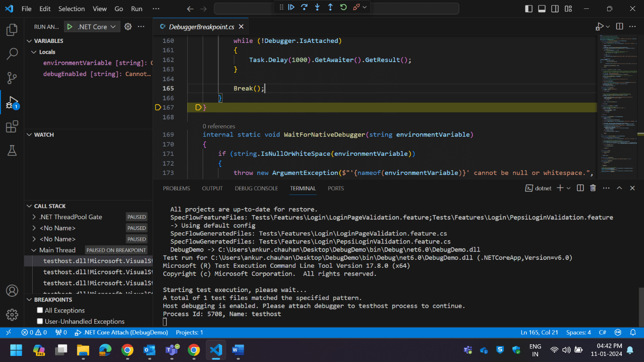Open the Selection menu

(x=71, y=9)
